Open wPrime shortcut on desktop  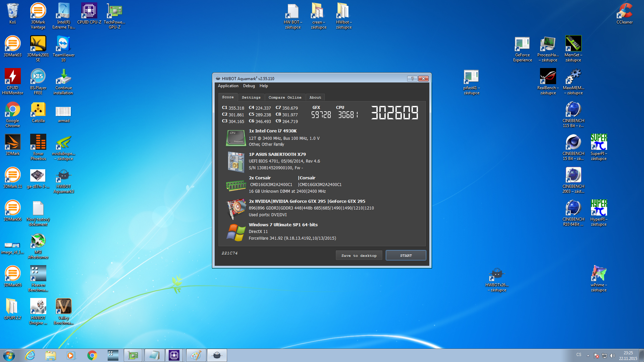tap(599, 279)
